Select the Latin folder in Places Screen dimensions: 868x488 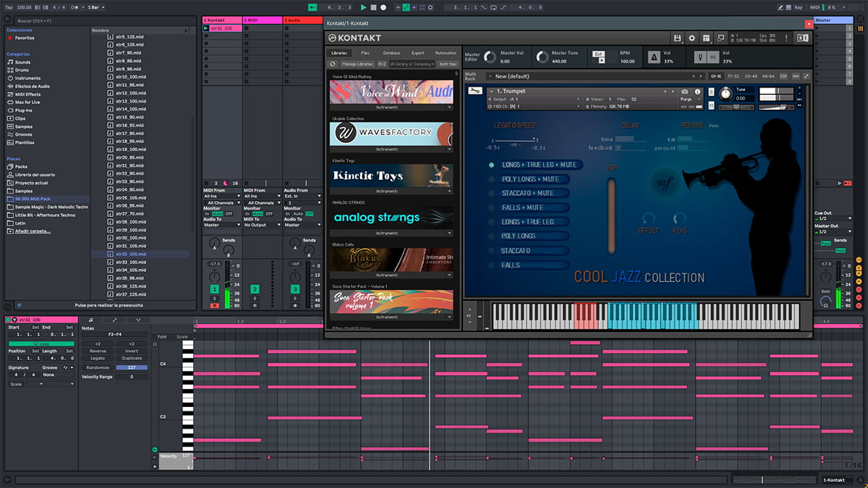point(21,223)
